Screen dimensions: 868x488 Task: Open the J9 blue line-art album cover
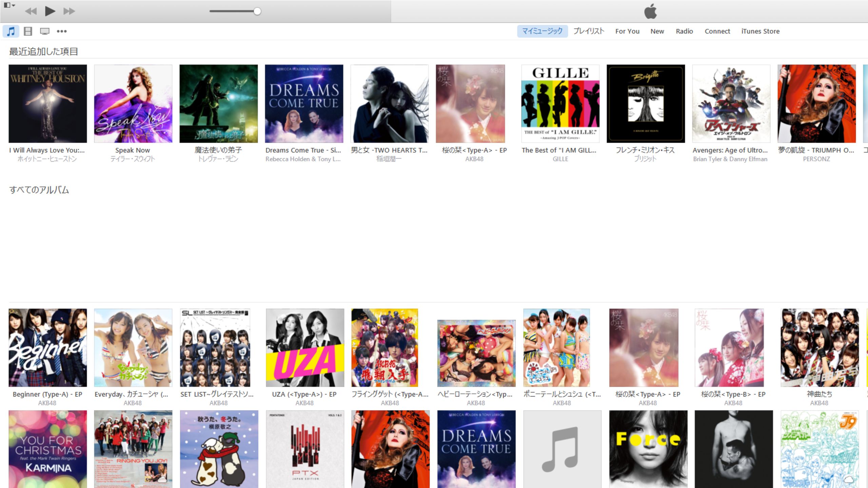click(x=820, y=449)
